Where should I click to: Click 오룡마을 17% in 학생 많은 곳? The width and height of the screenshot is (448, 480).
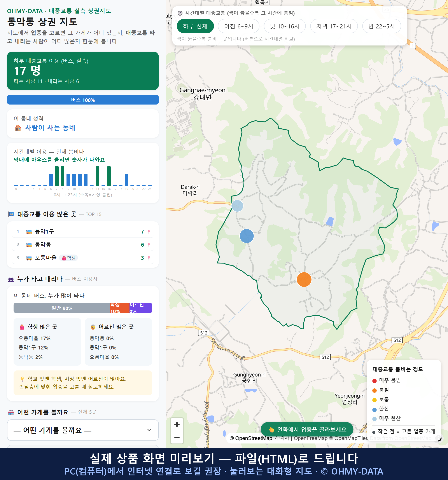pyautogui.click(x=35, y=339)
